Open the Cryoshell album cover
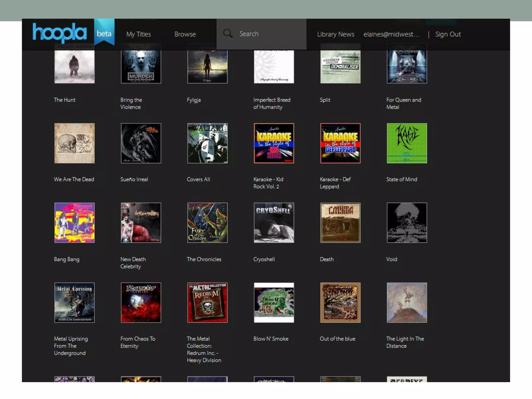The width and height of the screenshot is (532, 399). (x=274, y=223)
